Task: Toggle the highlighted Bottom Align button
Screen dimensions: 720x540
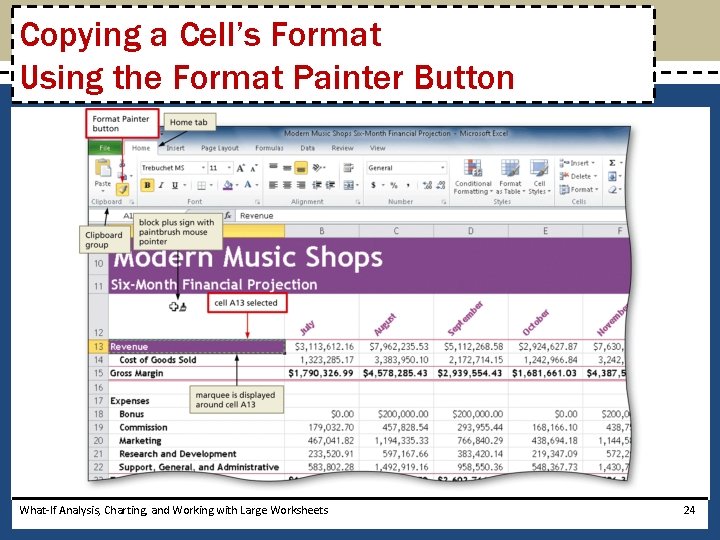Action: (301, 168)
